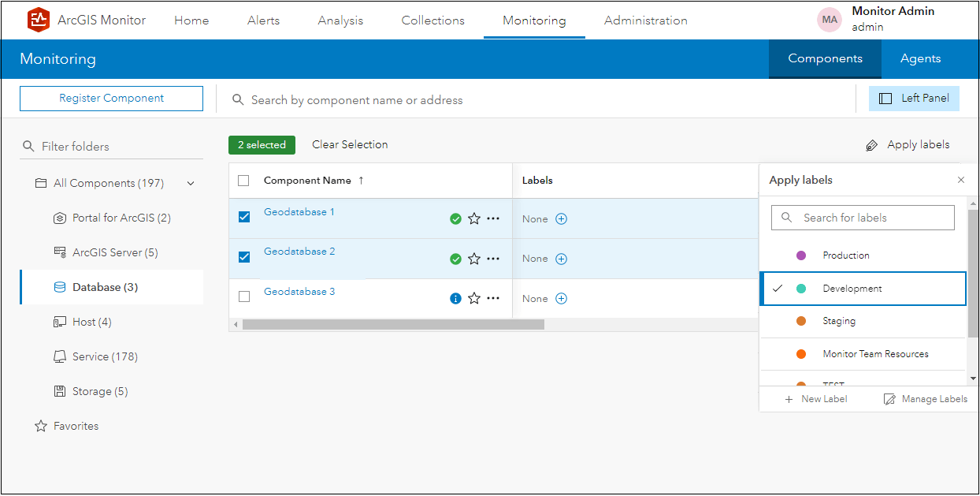This screenshot has height=496, width=980.
Task: Click the Search for labels field
Action: click(x=863, y=218)
